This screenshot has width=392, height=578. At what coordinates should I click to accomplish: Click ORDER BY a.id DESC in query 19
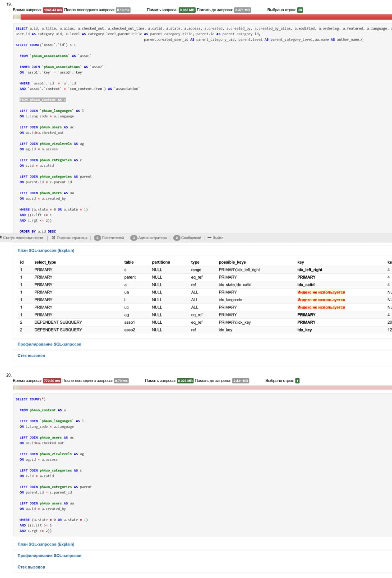[37, 231]
